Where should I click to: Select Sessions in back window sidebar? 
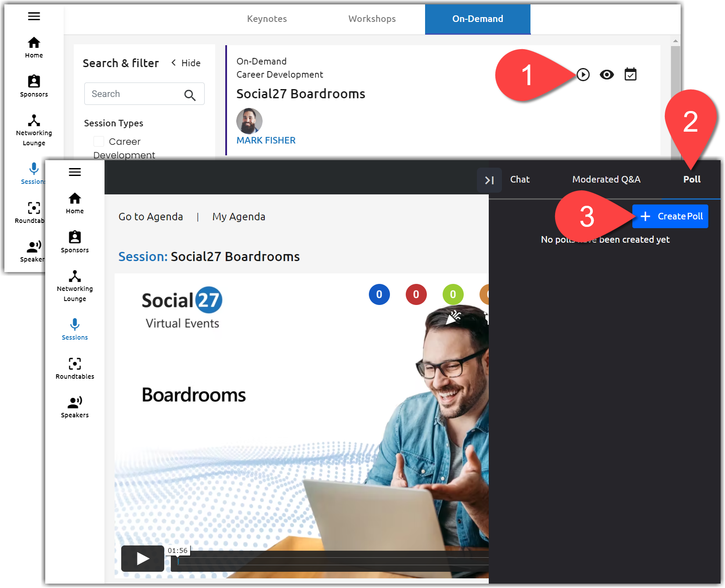pyautogui.click(x=33, y=173)
